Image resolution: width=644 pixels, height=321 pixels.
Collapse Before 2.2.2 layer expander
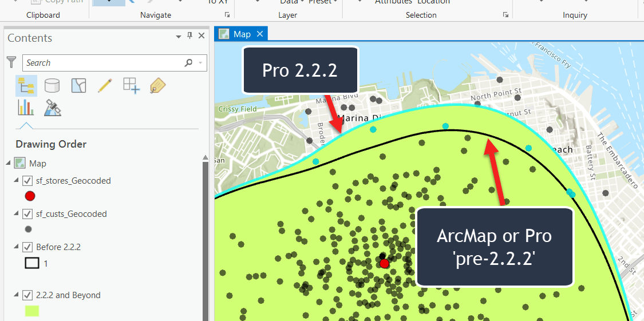coord(17,247)
